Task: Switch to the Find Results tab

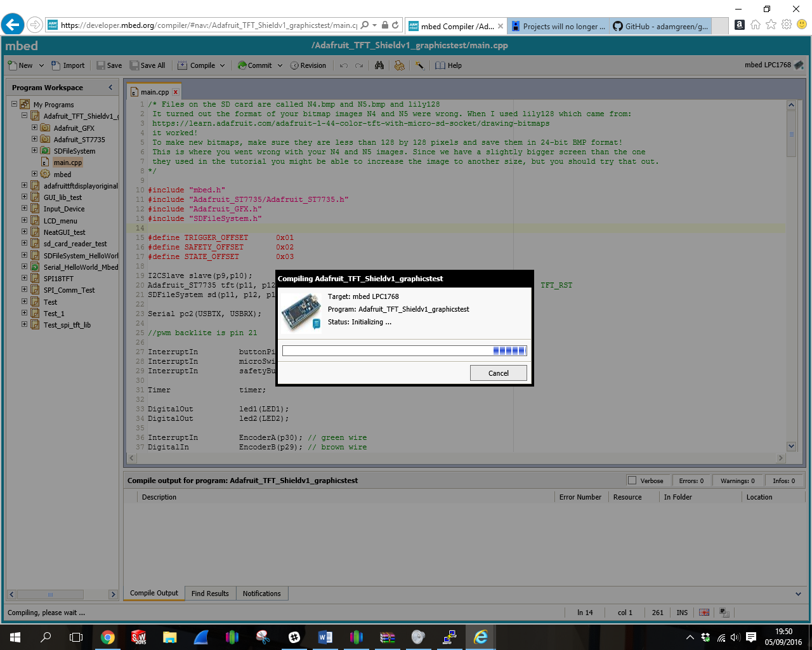Action: click(x=210, y=593)
